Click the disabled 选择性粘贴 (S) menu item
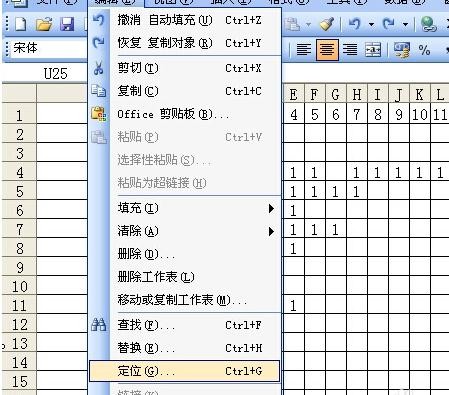449x395 pixels. [185, 160]
